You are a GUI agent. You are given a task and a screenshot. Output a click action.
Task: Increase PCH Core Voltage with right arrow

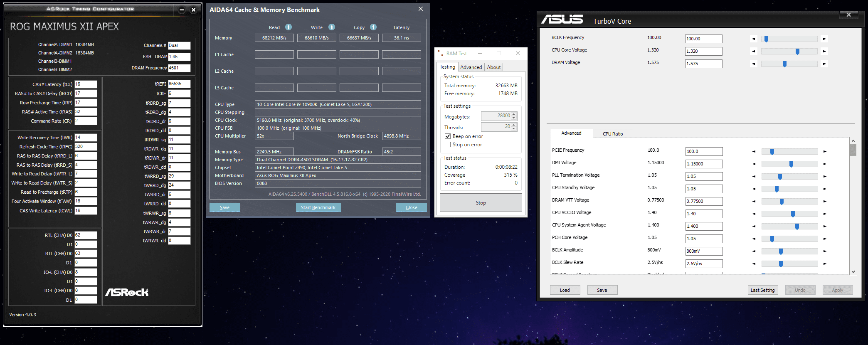[x=825, y=239]
